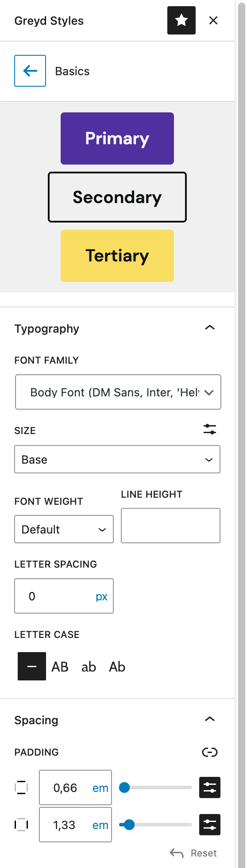Screen dimensions: 247x868
Task: Go back with the arrow button
Action: tap(30, 71)
